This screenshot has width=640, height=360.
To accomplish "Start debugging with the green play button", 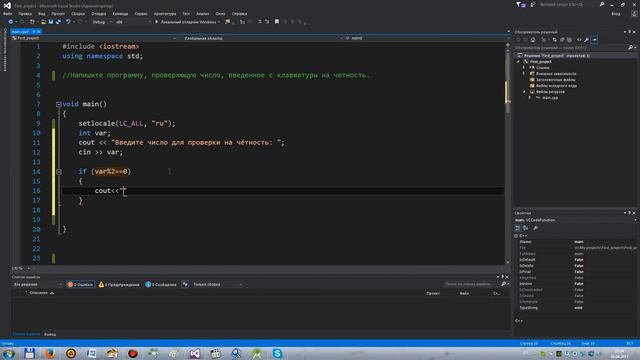I will pyautogui.click(x=156, y=22).
